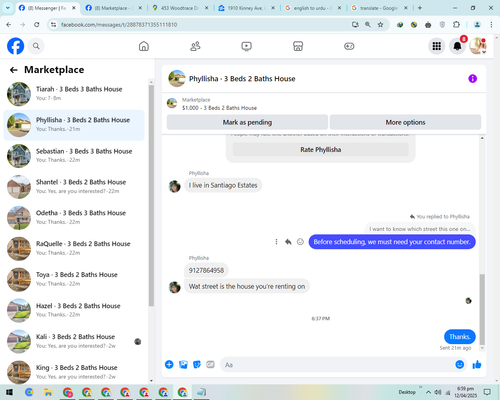Click the conversation list scrollbar
The width and height of the screenshot is (500, 400).
pyautogui.click(x=151, y=195)
